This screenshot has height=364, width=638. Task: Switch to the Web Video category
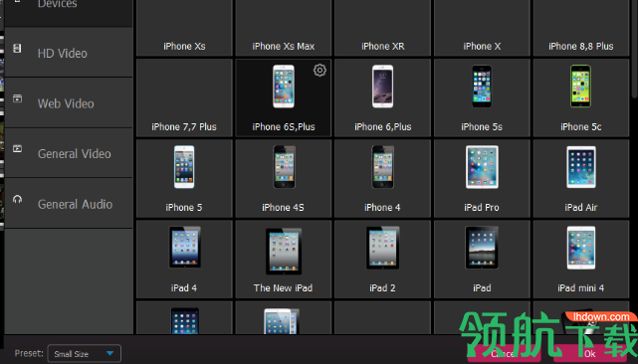69,102
